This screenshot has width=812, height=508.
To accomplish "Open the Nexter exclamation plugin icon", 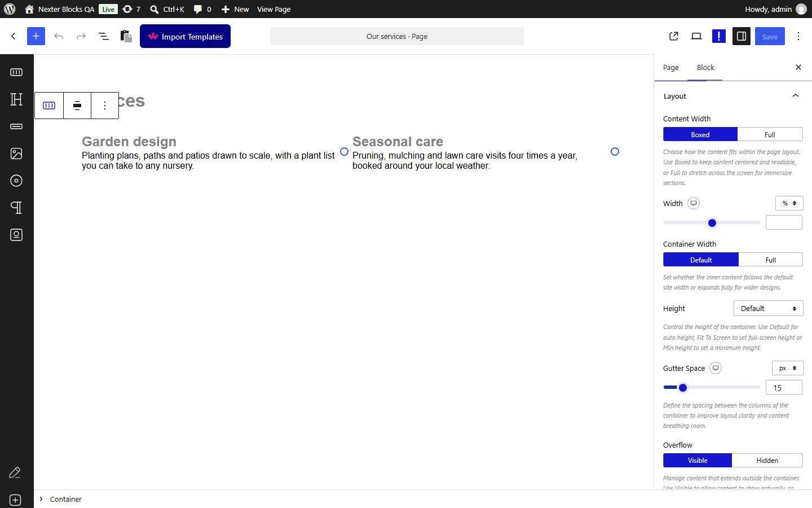I will (x=719, y=36).
